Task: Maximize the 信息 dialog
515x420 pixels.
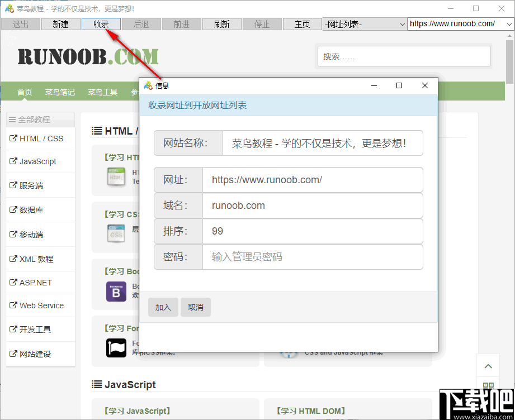Action: point(399,85)
